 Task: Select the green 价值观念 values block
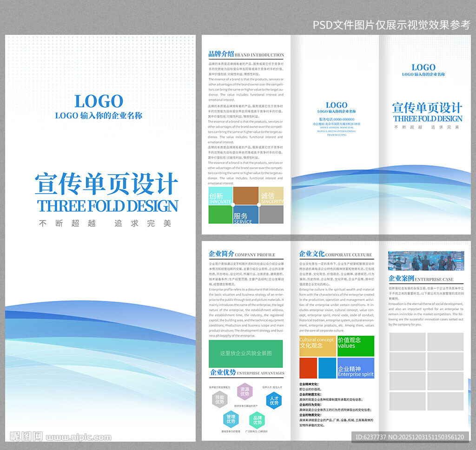[x=356, y=346]
